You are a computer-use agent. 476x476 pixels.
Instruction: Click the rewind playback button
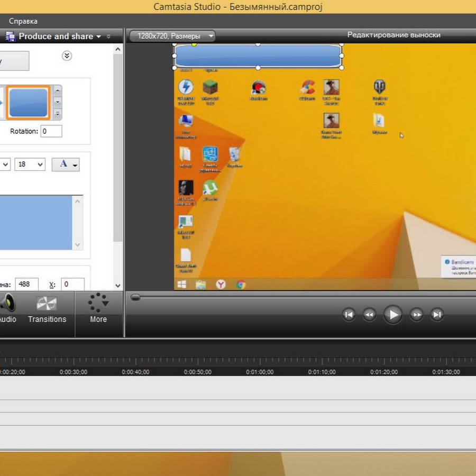tap(369, 315)
